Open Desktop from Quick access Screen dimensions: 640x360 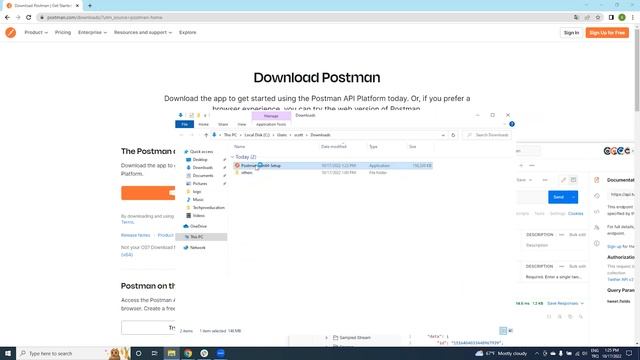point(200,160)
